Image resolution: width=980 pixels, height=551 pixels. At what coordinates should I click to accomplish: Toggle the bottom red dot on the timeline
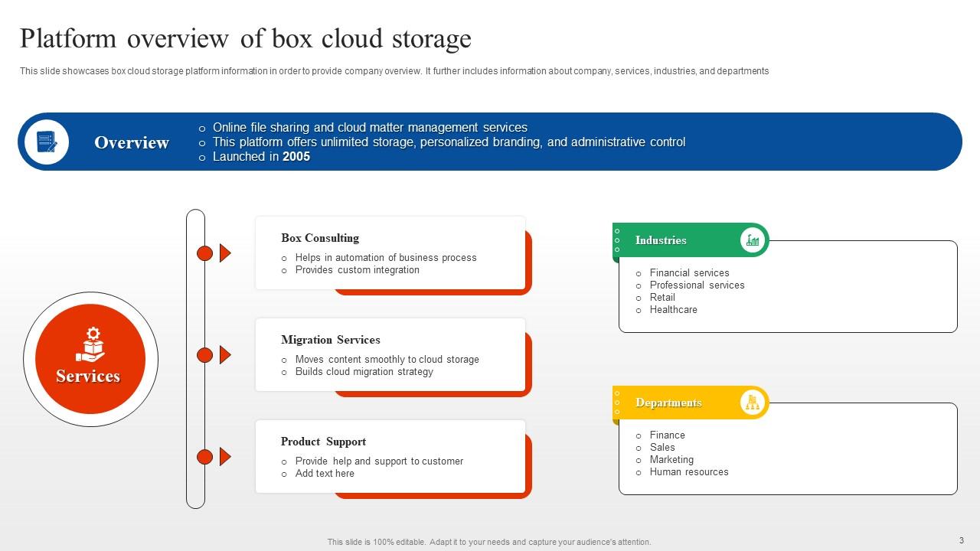(204, 456)
